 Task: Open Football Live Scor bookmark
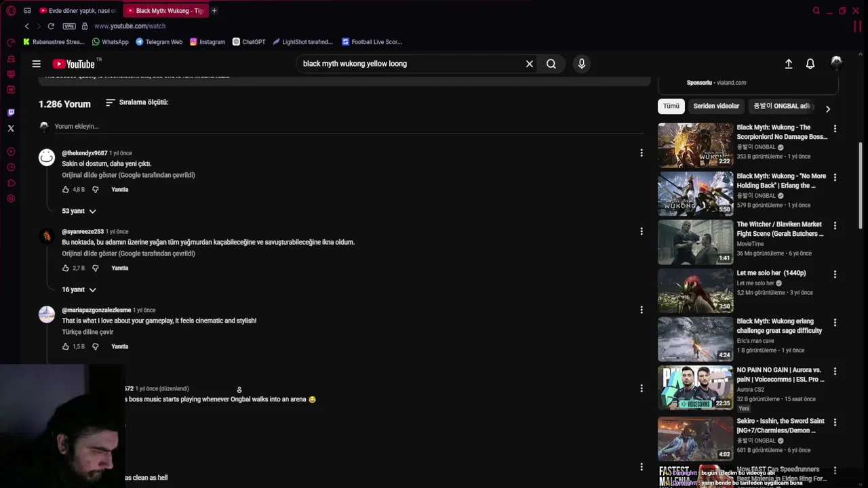click(372, 42)
